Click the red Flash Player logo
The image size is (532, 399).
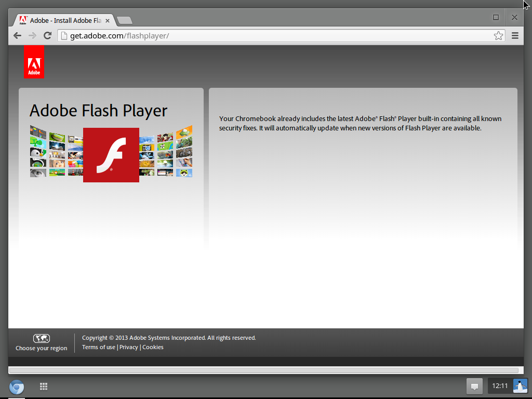pyautogui.click(x=111, y=155)
